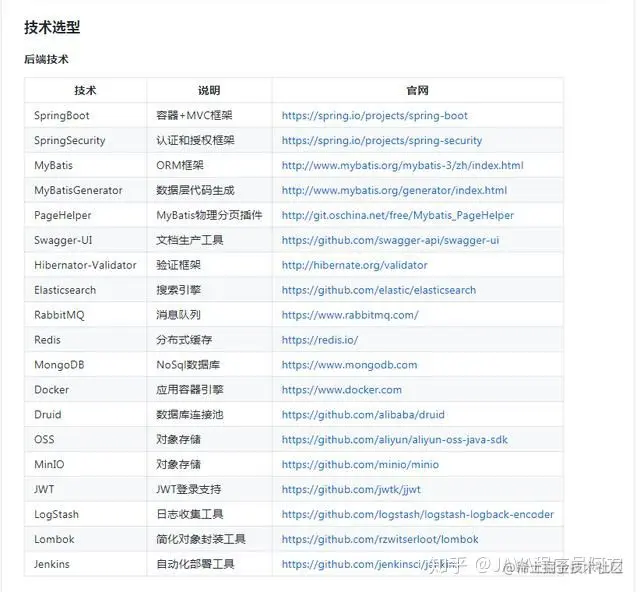Open the alibaba/druid GitHub link
Viewport: 640px width, 592px height.
pyautogui.click(x=363, y=414)
